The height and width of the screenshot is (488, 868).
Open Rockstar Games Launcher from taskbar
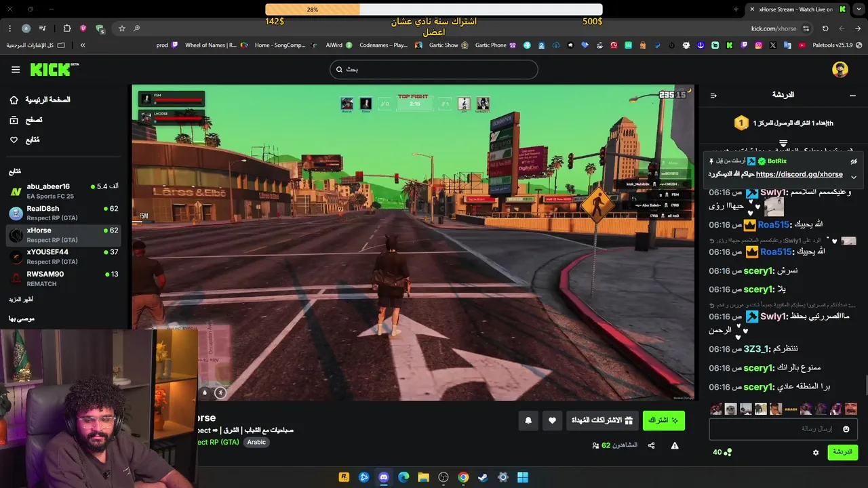[344, 477]
